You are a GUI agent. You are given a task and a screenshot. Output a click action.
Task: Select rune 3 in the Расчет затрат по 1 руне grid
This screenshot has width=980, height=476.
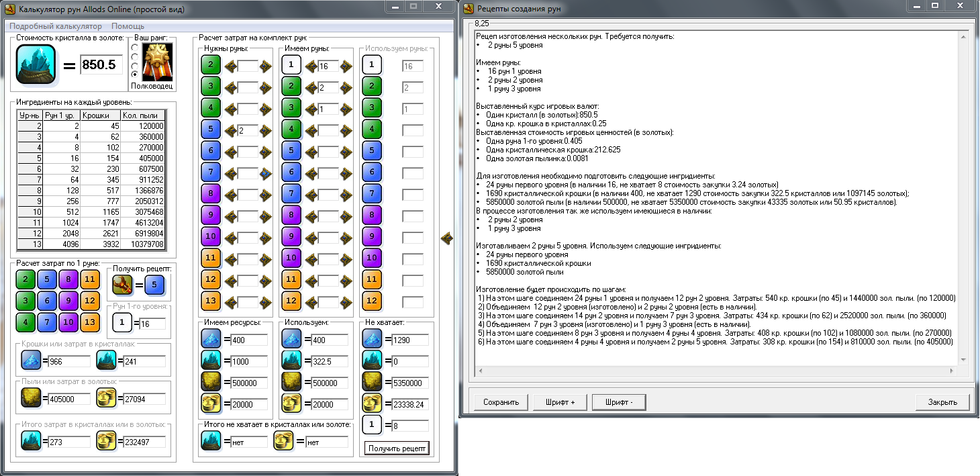pyautogui.click(x=26, y=301)
